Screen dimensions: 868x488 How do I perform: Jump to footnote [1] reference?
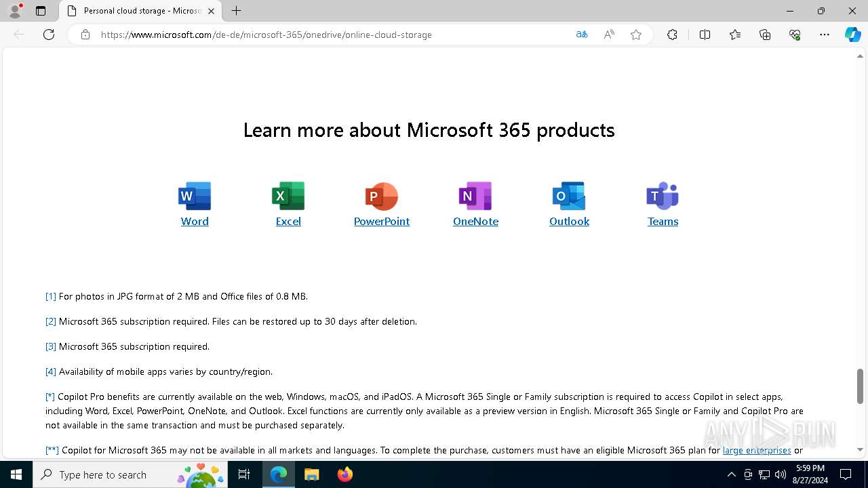click(x=51, y=296)
